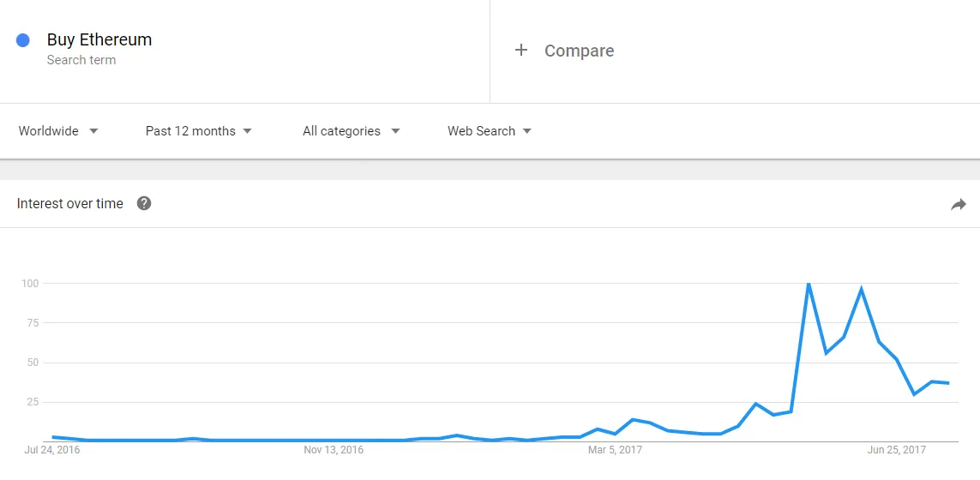This screenshot has width=980, height=480.
Task: Click the blue dot beside Buy Ethereum
Action: tap(23, 40)
